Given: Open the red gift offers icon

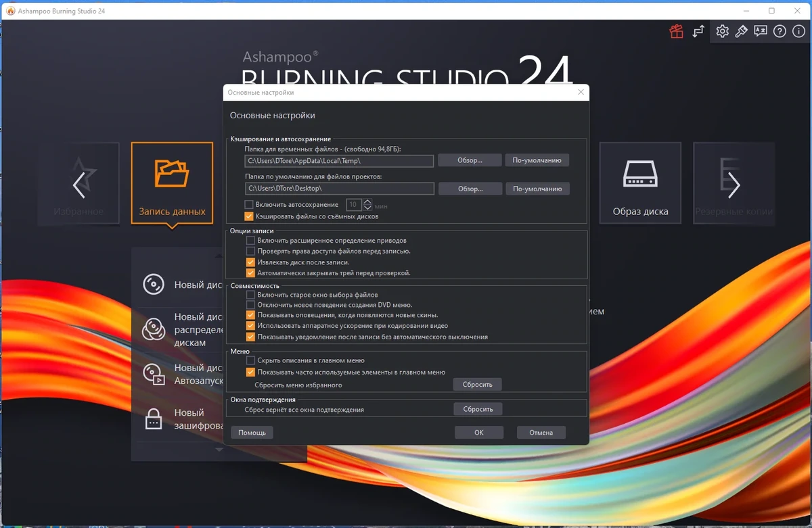Looking at the screenshot, I should pyautogui.click(x=676, y=32).
